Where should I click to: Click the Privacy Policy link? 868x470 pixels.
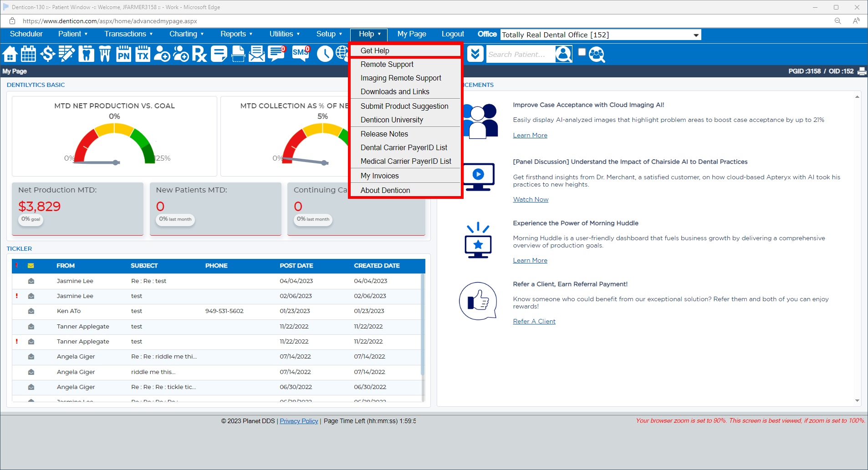pos(298,421)
